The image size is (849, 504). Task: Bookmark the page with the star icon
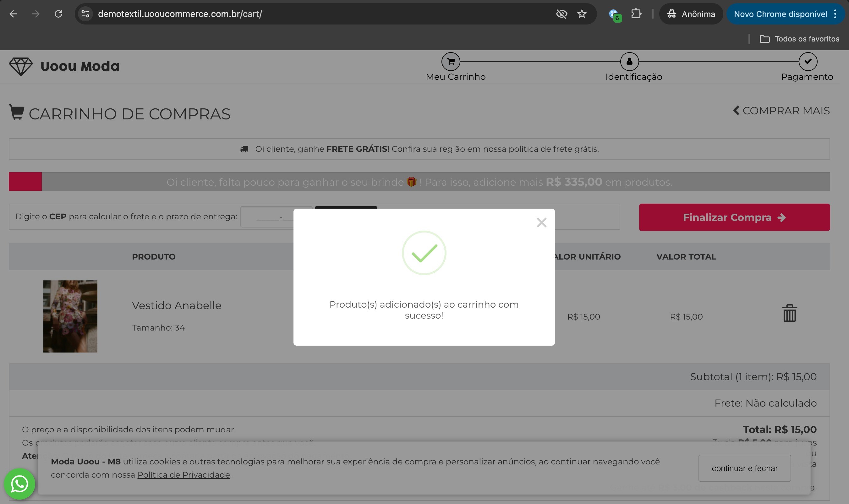[x=582, y=14]
